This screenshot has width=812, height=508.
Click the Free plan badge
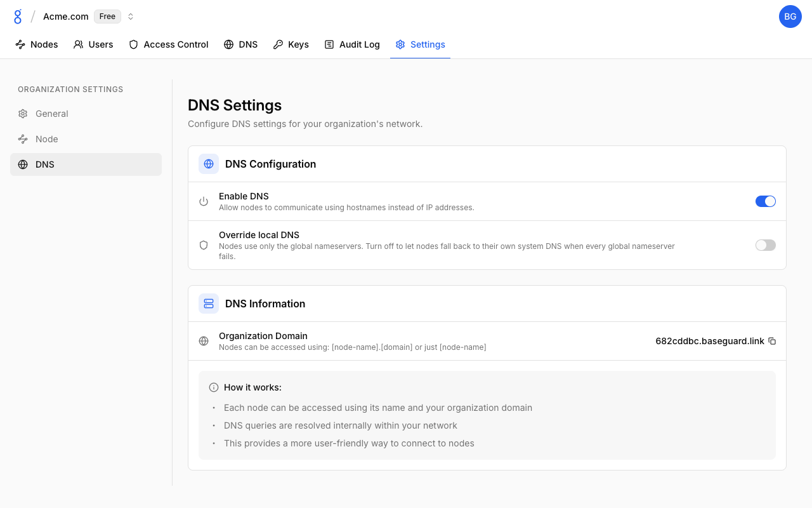pyautogui.click(x=107, y=17)
